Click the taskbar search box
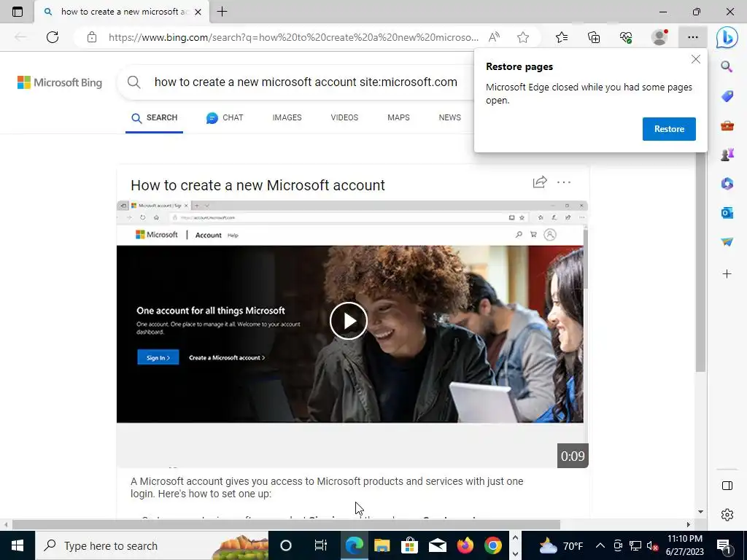This screenshot has height=560, width=747. click(152, 545)
